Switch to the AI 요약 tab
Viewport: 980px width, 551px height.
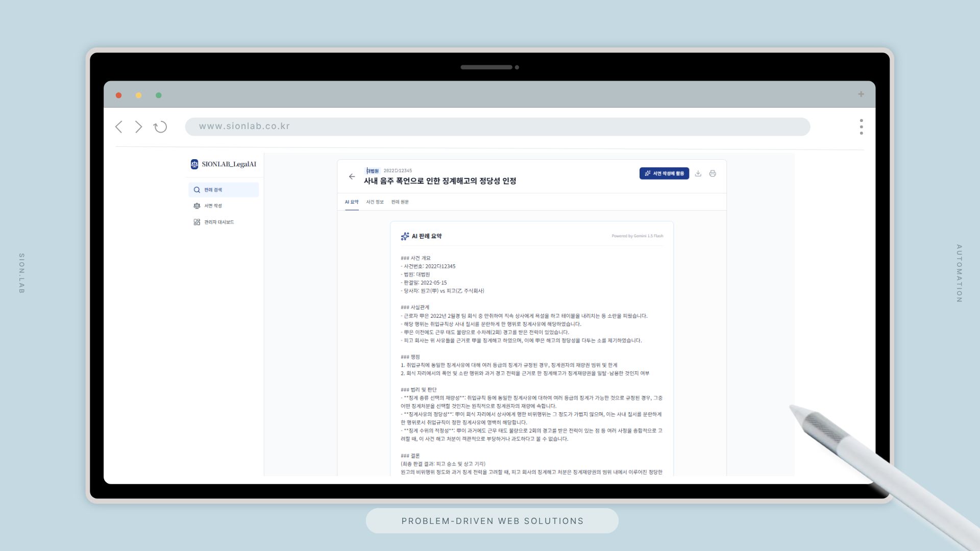(x=351, y=202)
